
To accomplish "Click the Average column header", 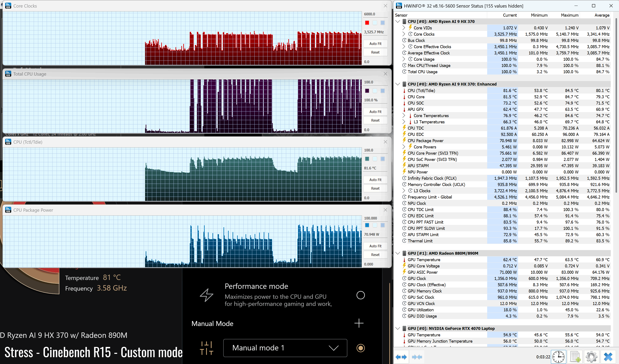I will 595,15.
